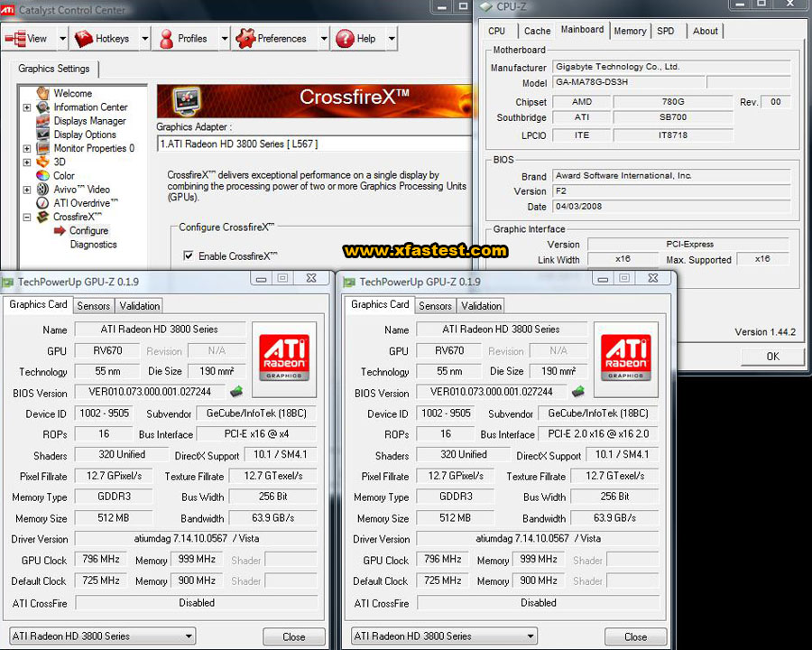Click the Preferences gear icon
The image size is (812, 650).
tap(245, 39)
